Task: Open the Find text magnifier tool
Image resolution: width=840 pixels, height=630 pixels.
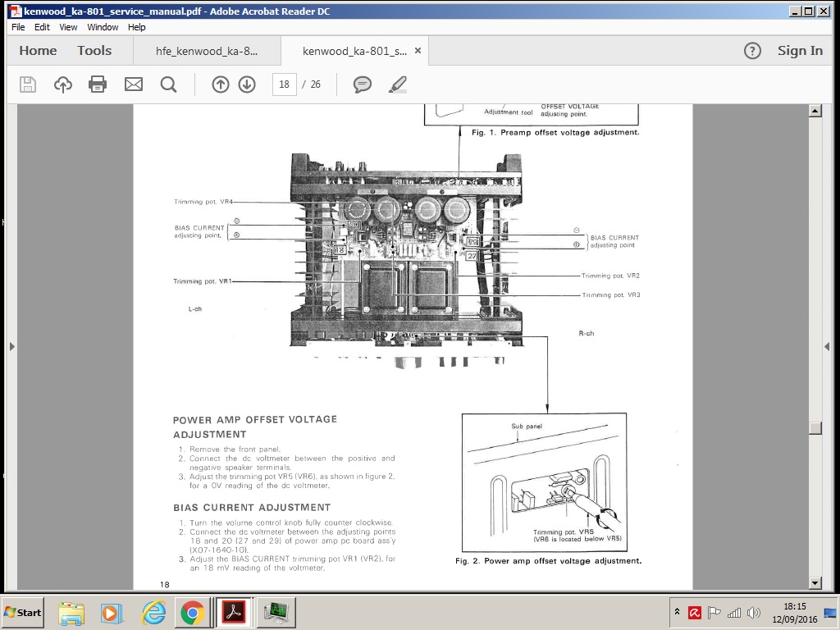Action: click(168, 84)
